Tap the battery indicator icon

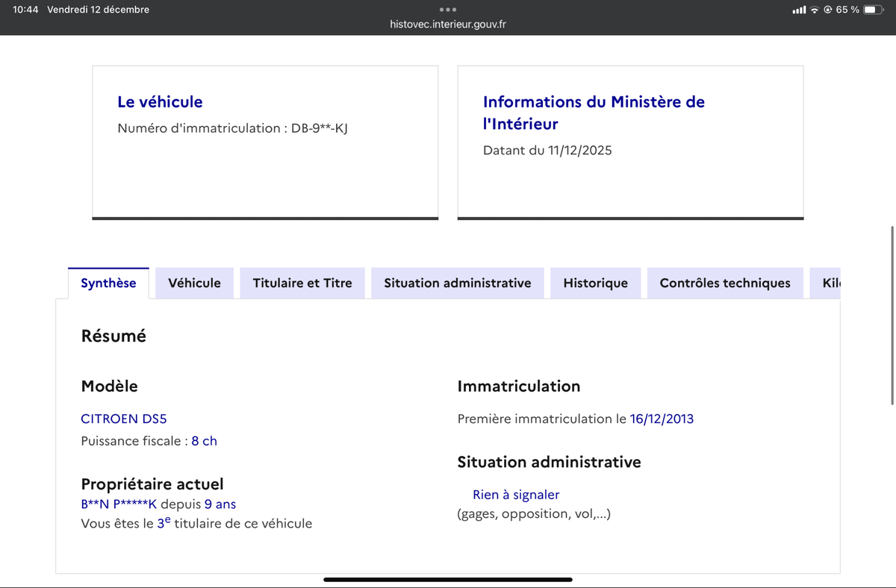coord(874,10)
